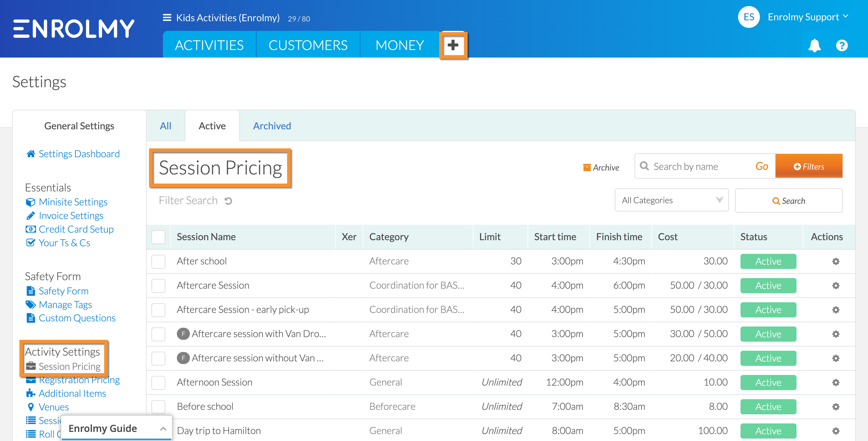Tick the Aftercare session without Van checkbox

[x=158, y=358]
